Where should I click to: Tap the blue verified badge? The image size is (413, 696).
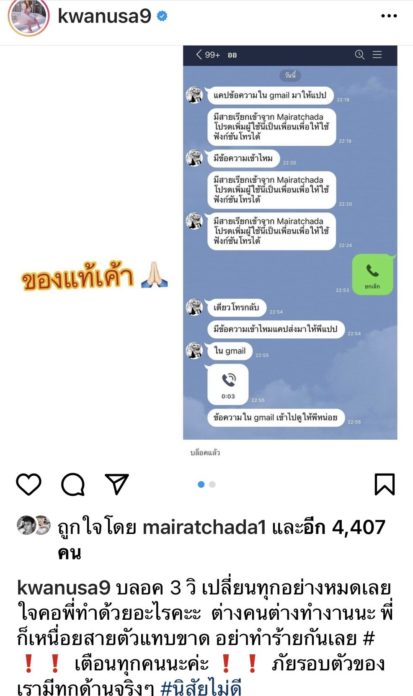tap(162, 16)
